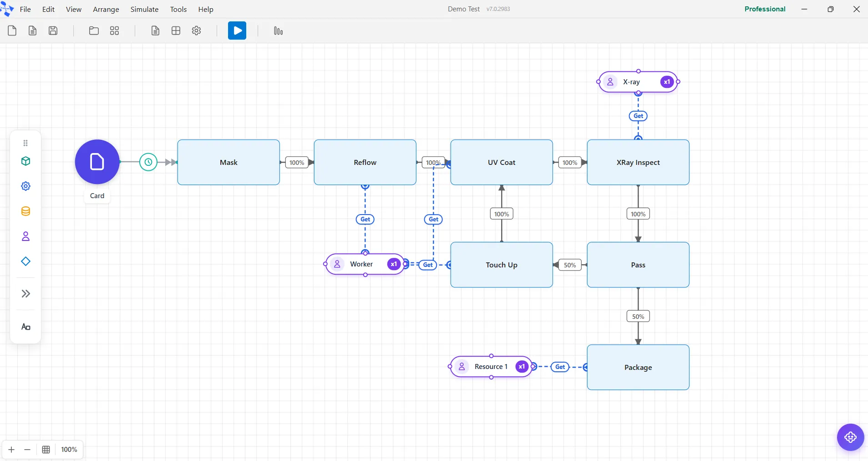
Task: Open the File menu
Action: [25, 9]
